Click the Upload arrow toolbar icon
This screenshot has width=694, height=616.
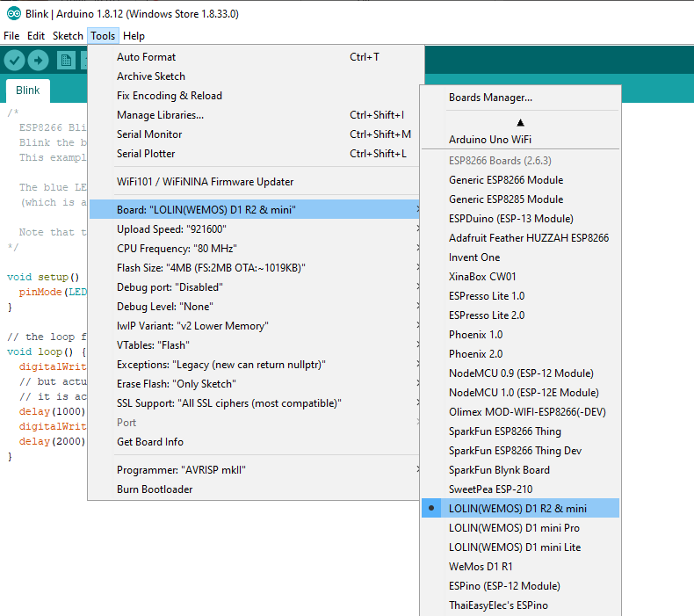(x=38, y=60)
